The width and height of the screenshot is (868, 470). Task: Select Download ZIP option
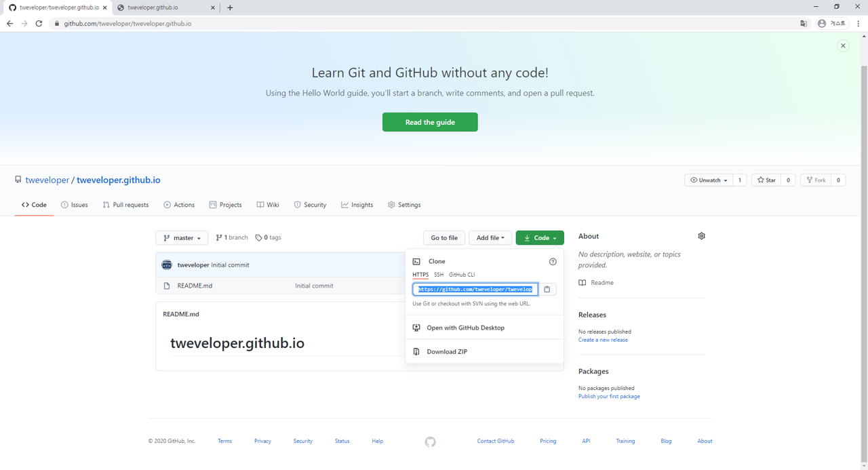[446, 352]
